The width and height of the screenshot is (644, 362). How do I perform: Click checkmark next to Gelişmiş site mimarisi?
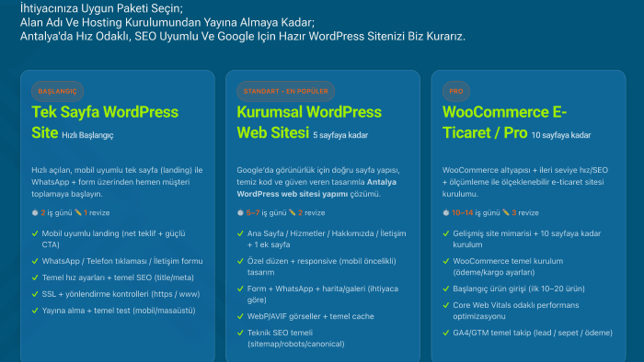pos(445,233)
